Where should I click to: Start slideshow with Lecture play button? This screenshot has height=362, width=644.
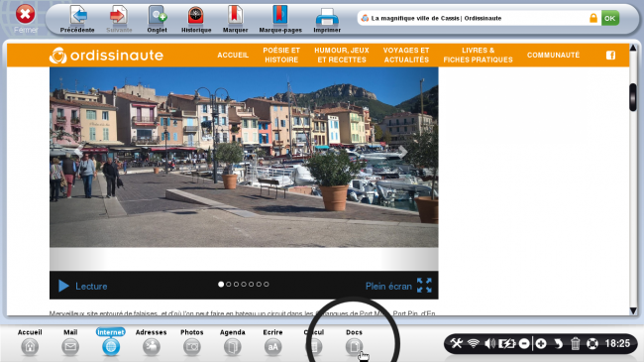[x=82, y=286]
